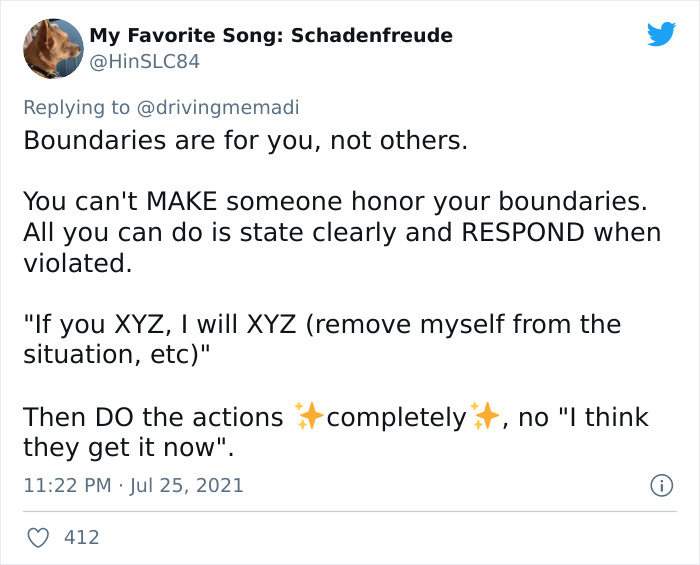Select the word MAKE in the tweet
This screenshot has height=565, width=700.
click(182, 201)
